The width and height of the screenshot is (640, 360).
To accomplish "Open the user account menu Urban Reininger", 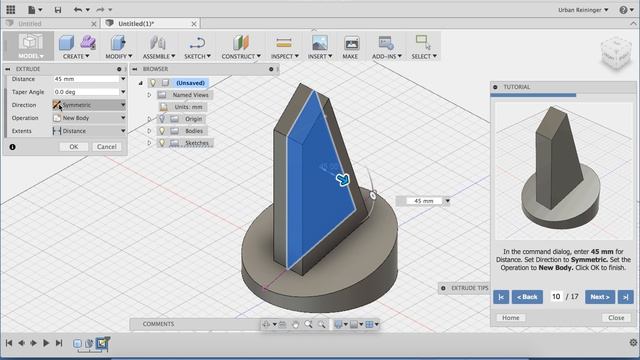I will [583, 9].
